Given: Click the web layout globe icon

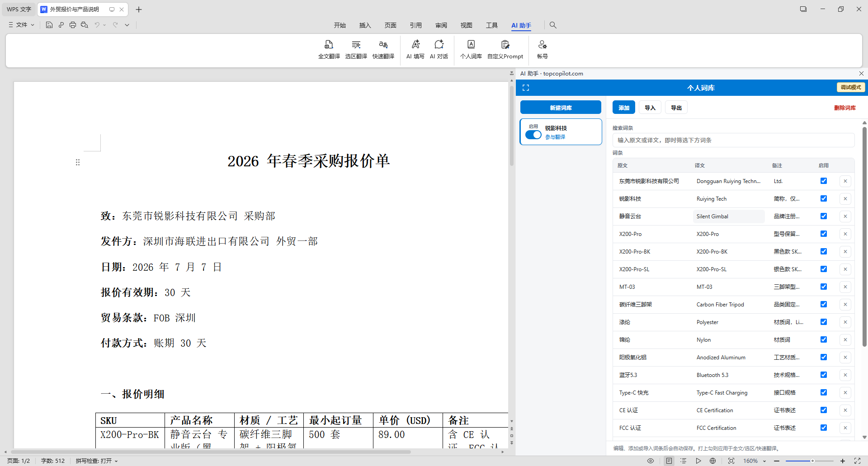Looking at the screenshot, I should (713, 461).
